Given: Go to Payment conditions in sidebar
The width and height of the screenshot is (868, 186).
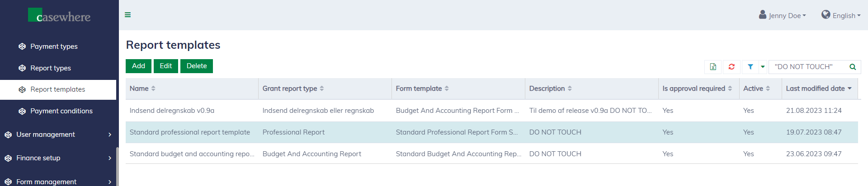Looking at the screenshot, I should pos(61,111).
